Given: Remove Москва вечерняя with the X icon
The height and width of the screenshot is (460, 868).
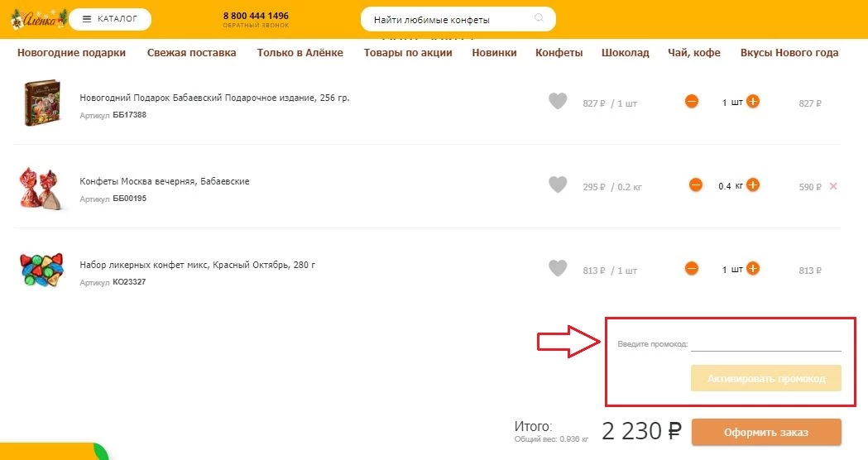Looking at the screenshot, I should coord(833,186).
